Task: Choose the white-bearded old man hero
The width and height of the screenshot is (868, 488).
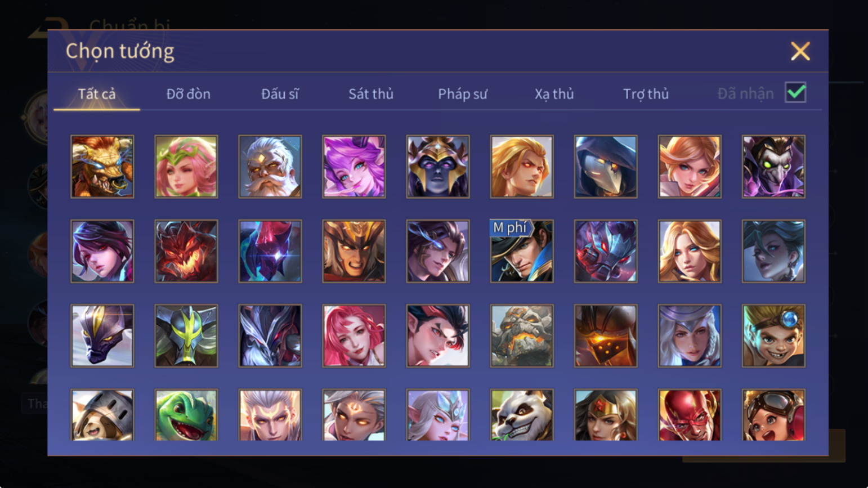Action: (x=270, y=167)
